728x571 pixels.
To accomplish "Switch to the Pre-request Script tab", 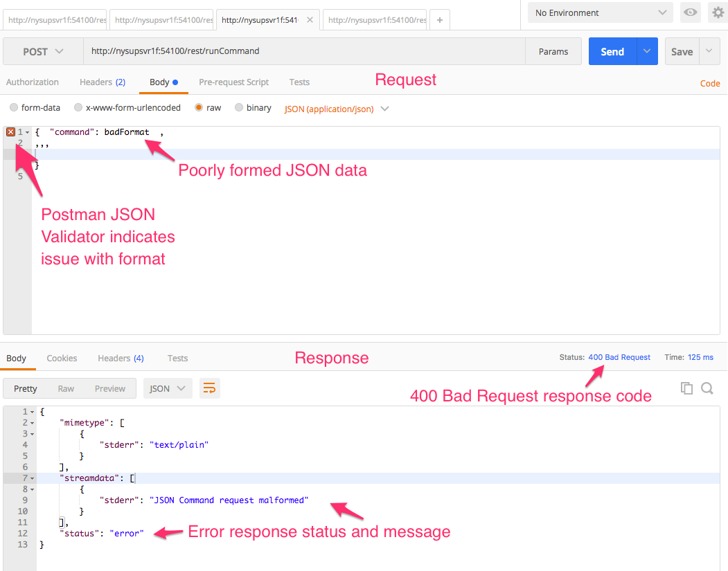I will pyautogui.click(x=233, y=82).
